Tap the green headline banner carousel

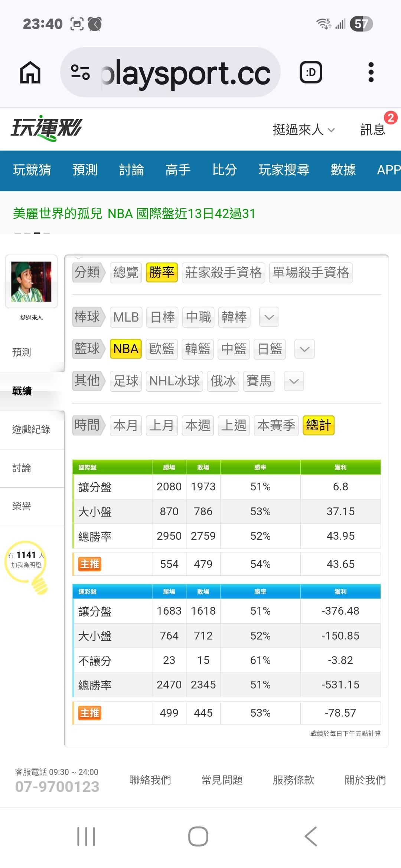pyautogui.click(x=134, y=214)
